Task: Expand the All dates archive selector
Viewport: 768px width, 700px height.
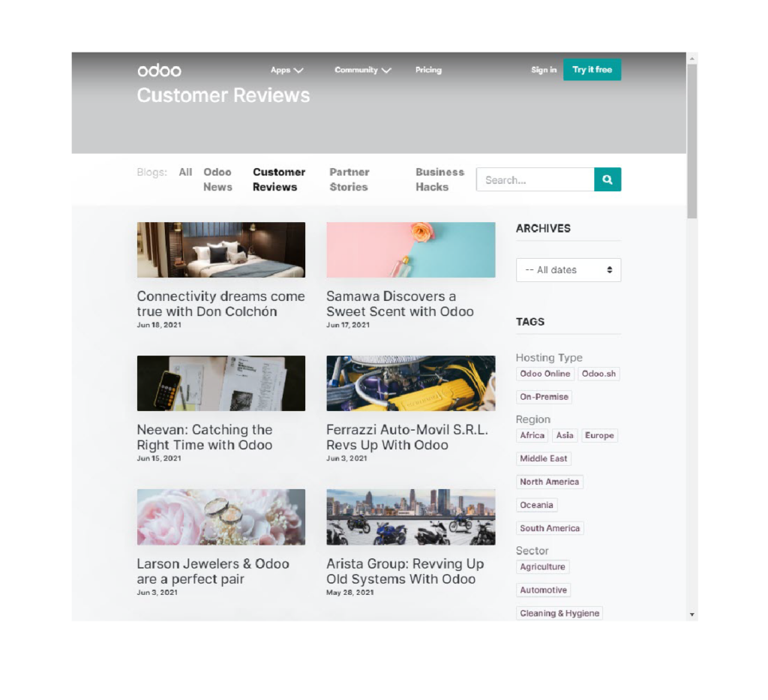Action: 568,270
